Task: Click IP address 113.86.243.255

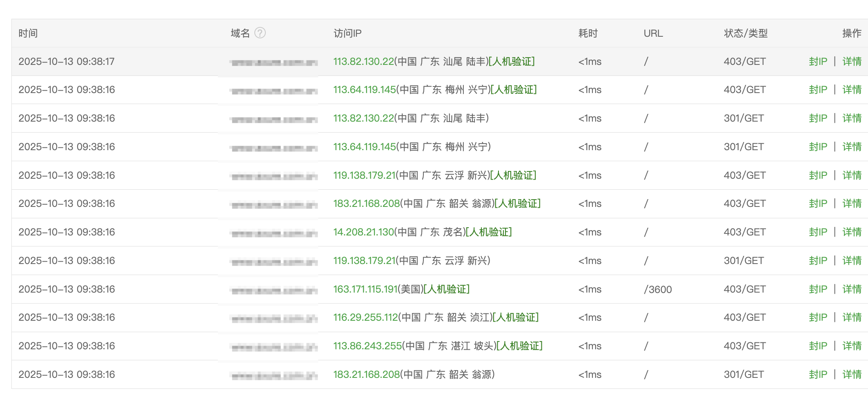Action: click(367, 346)
